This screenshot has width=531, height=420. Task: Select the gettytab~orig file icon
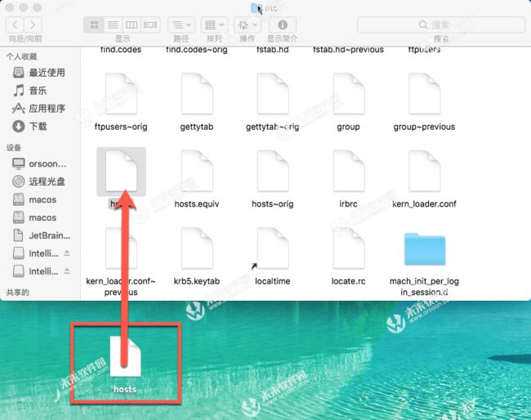pos(273,94)
